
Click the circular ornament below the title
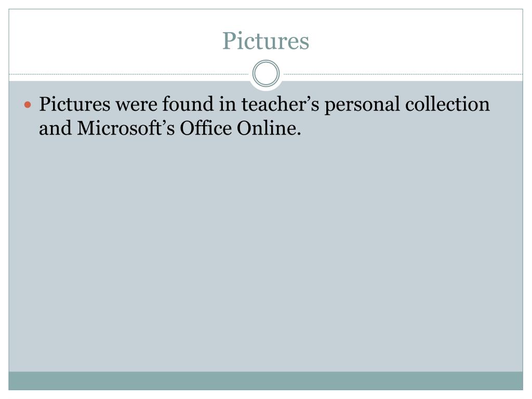266,74
